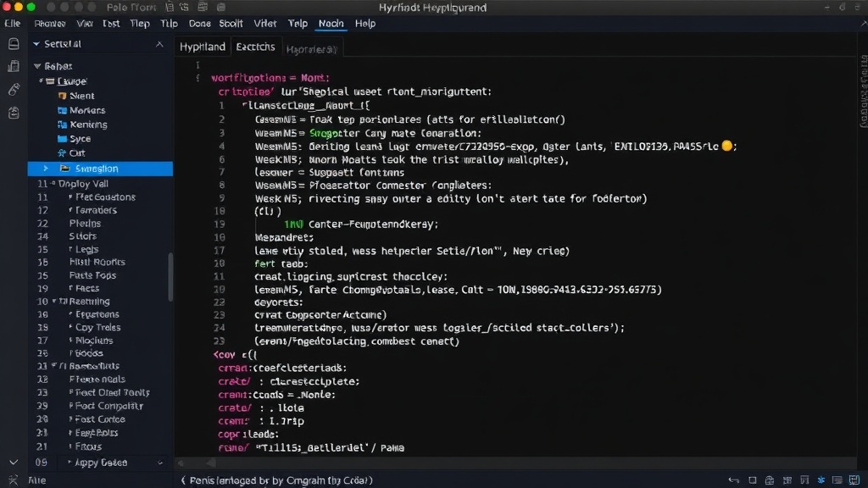
Task: Click the parenthesized status bar message
Action: coord(277,480)
